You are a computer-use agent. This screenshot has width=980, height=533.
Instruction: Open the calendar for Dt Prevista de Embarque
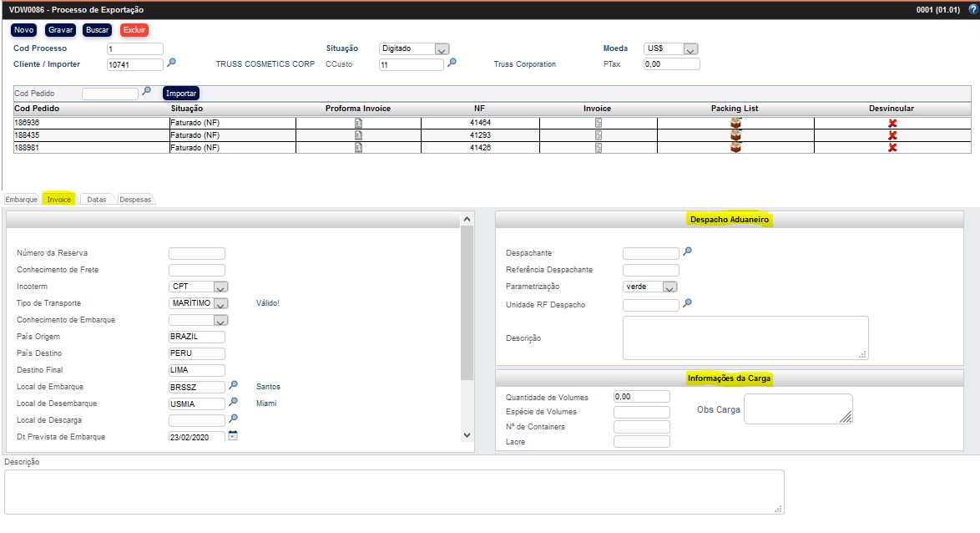pyautogui.click(x=234, y=435)
